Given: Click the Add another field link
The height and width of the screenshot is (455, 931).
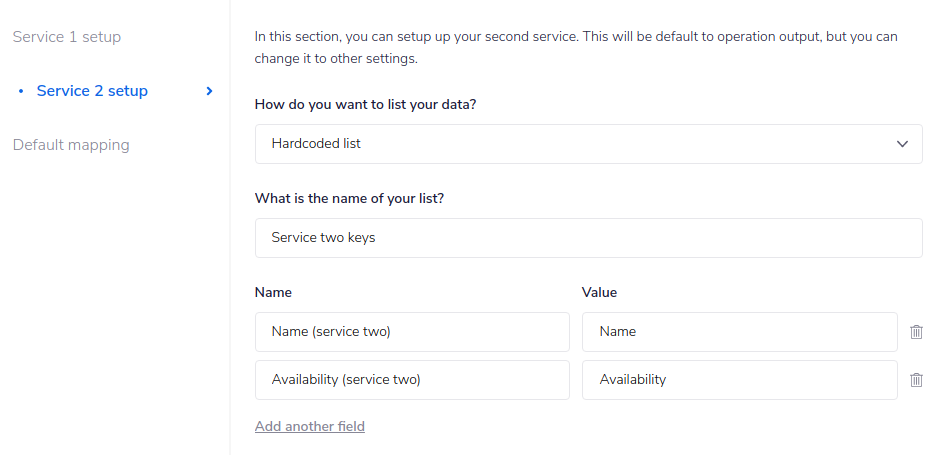Looking at the screenshot, I should coord(310,427).
